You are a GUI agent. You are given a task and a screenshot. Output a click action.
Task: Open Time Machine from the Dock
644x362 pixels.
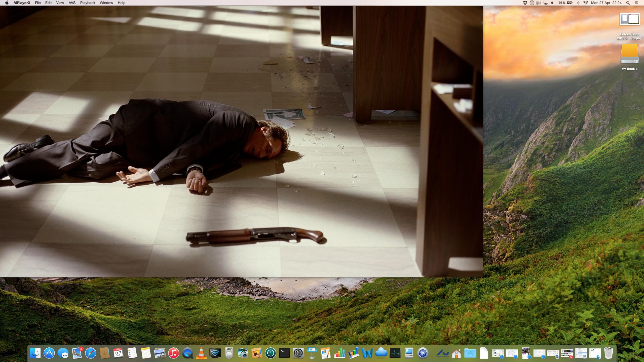point(271,353)
